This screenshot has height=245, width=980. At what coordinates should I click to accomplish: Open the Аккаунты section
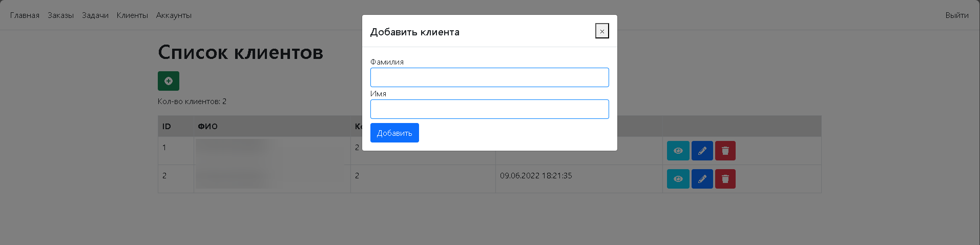(174, 15)
